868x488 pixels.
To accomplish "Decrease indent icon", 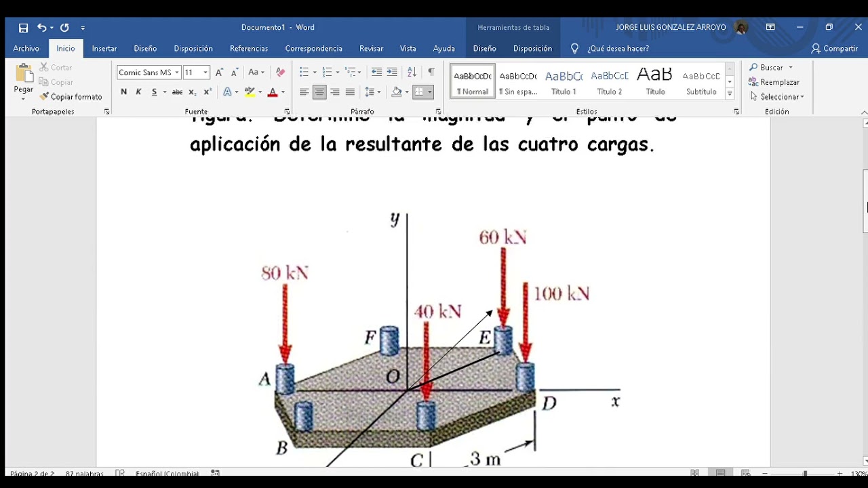I will tap(376, 73).
